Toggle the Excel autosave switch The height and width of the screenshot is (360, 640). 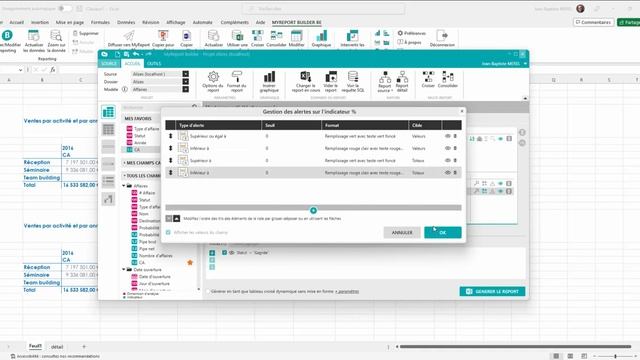pyautogui.click(x=64, y=9)
